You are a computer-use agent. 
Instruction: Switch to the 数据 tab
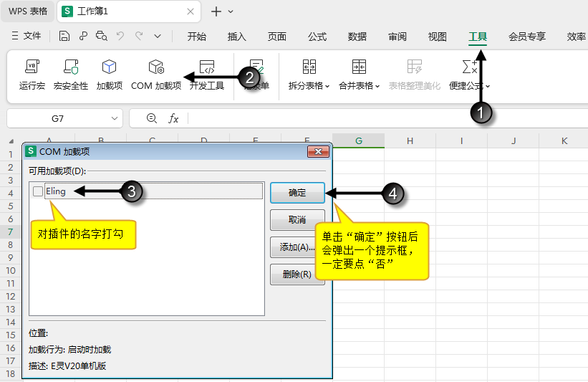click(x=357, y=37)
